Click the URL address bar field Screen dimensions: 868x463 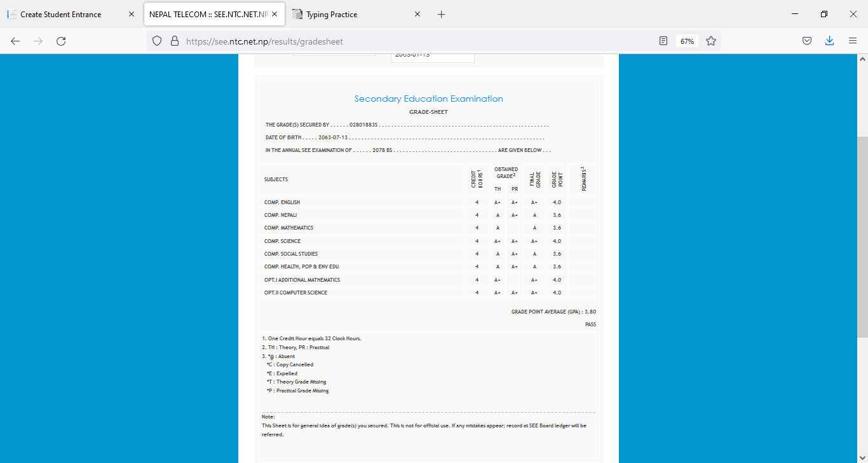[413, 41]
